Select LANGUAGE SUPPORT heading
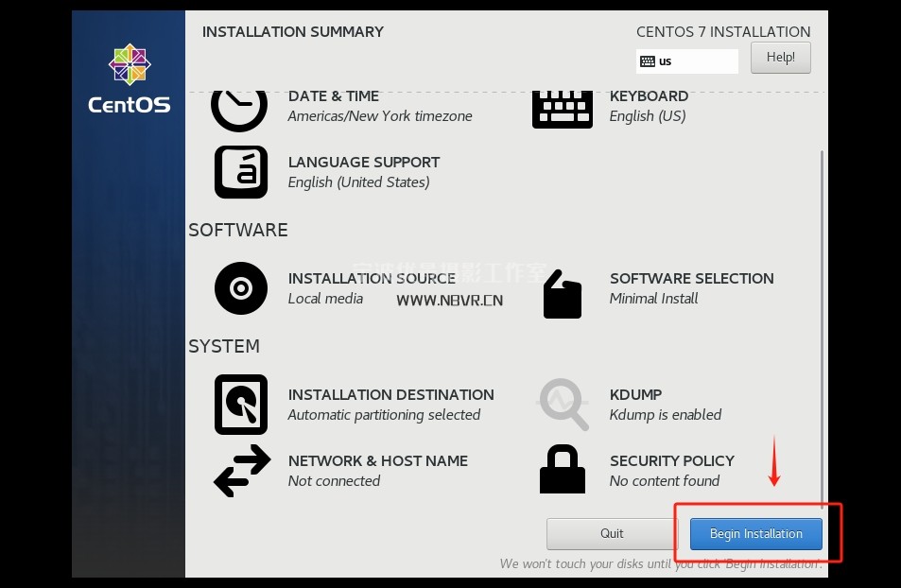This screenshot has height=588, width=901. (364, 162)
